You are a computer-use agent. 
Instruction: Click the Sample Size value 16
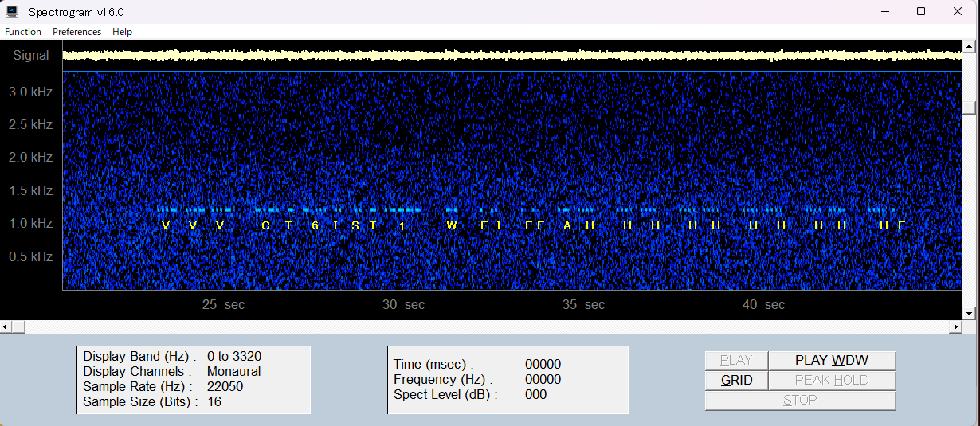[214, 401]
